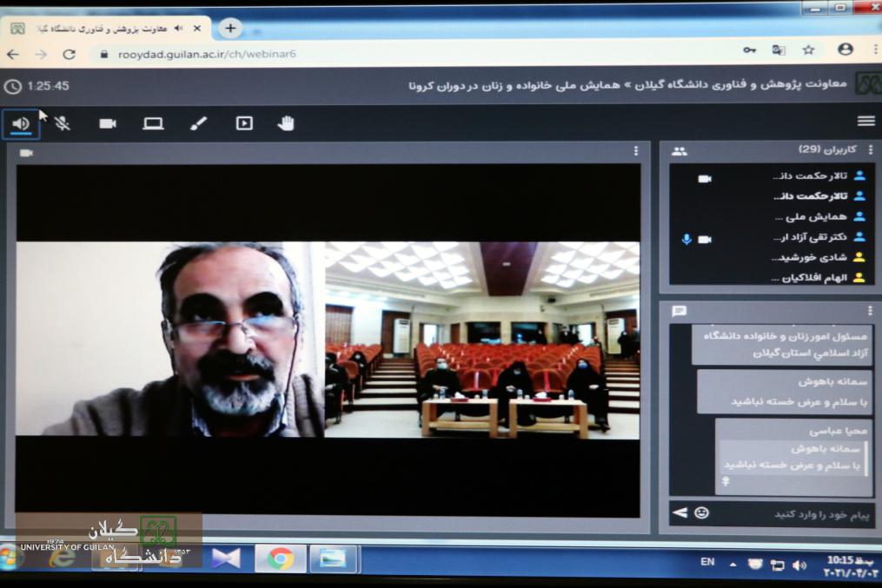
Task: Start screen sharing with the laptop icon
Action: [x=153, y=123]
